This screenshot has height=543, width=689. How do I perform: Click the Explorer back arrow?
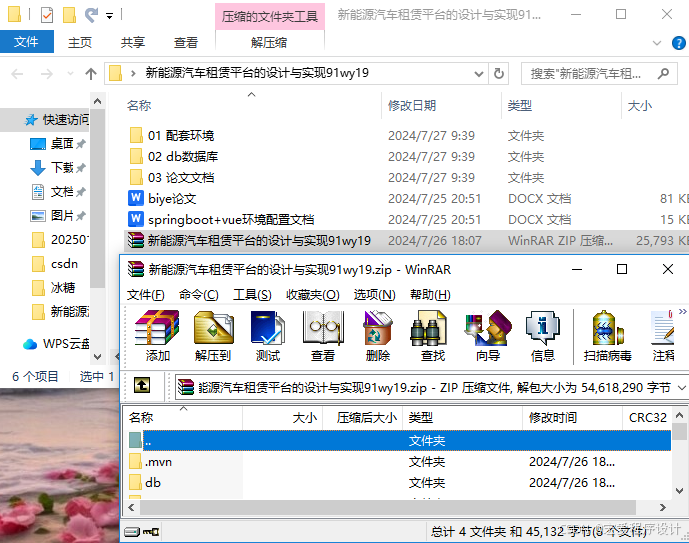pyautogui.click(x=17, y=73)
